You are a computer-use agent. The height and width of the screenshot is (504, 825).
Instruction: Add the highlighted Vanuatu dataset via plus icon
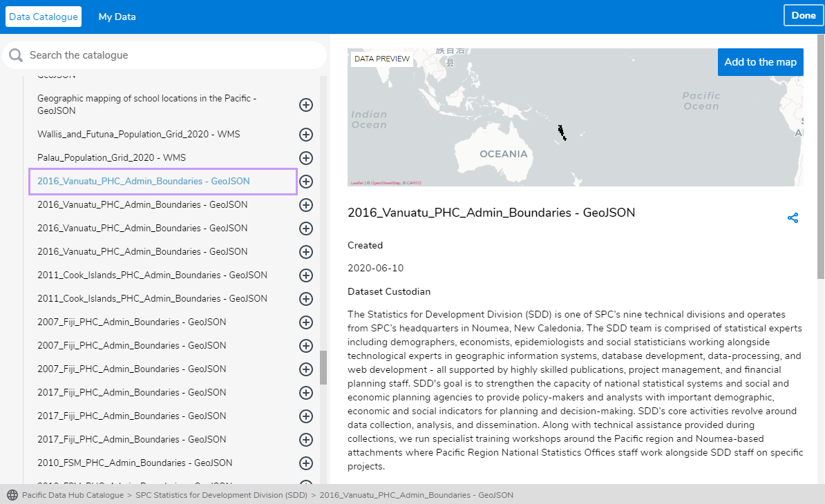pos(306,182)
